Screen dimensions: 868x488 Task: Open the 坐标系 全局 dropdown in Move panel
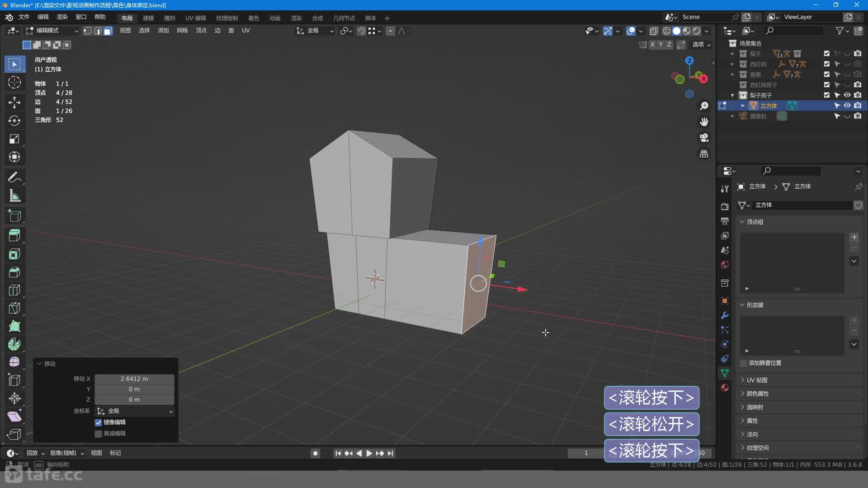click(x=134, y=411)
